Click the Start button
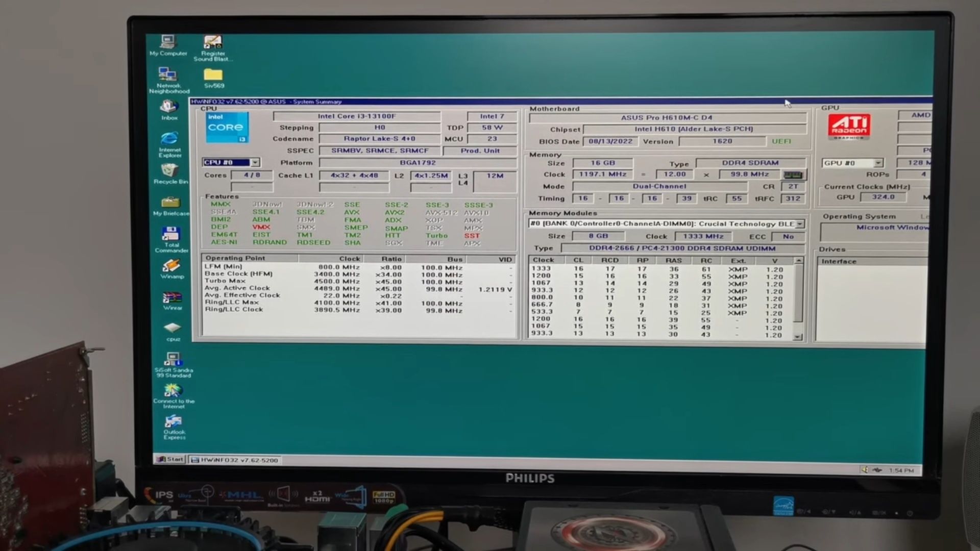Image resolution: width=980 pixels, height=551 pixels. pos(169,459)
